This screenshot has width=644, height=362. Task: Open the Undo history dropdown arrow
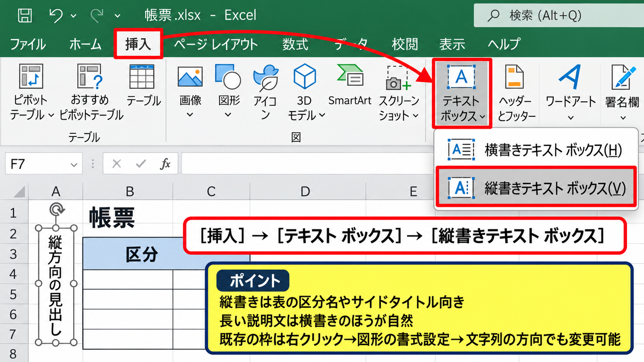coord(74,16)
